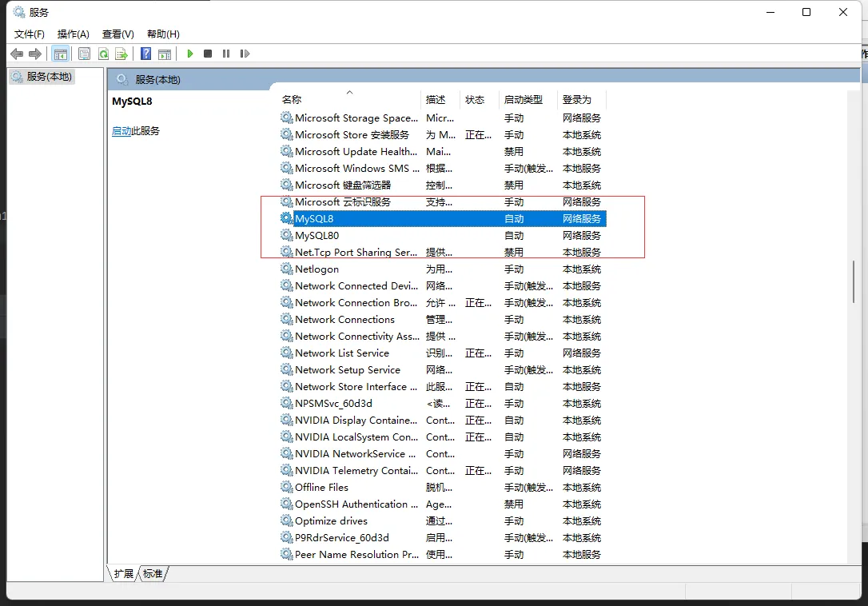This screenshot has height=606, width=868.
Task: Select NVIDIA LocalSystem Container row
Action: click(443, 437)
